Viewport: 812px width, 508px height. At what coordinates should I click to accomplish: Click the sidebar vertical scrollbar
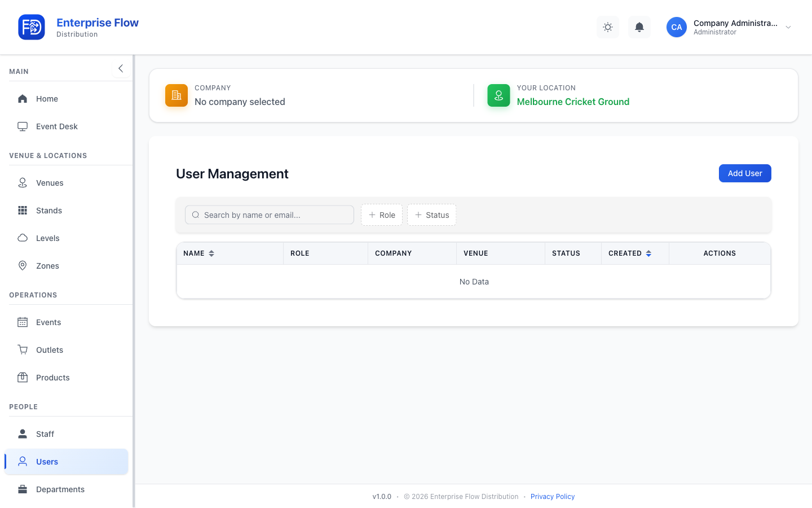point(134,281)
